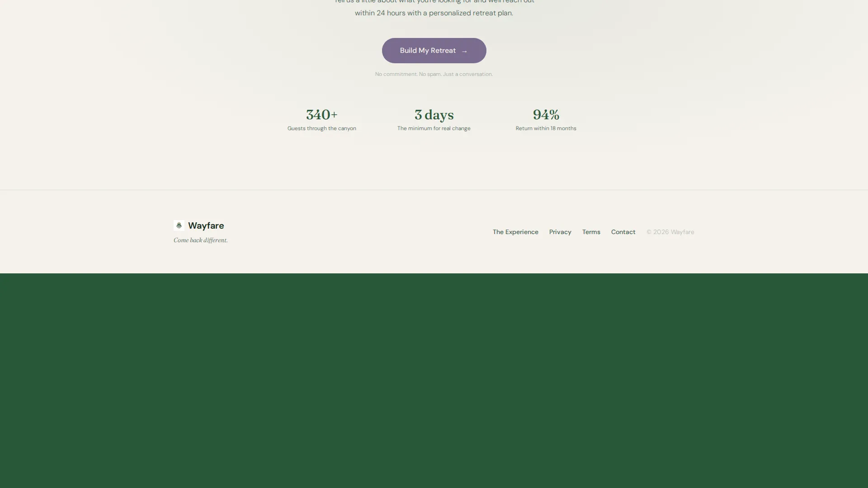Click the 'Come back different.' tagline
This screenshot has width=868, height=488.
[x=201, y=240]
